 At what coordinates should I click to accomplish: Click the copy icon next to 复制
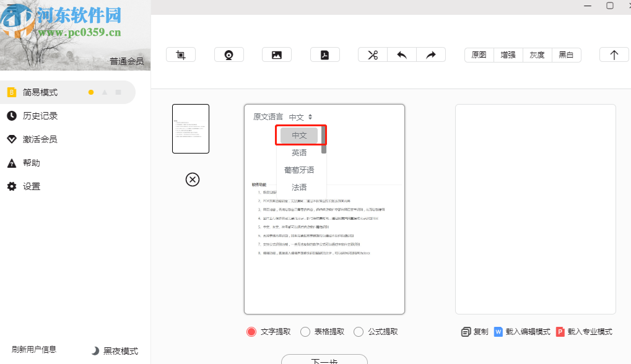[466, 332]
